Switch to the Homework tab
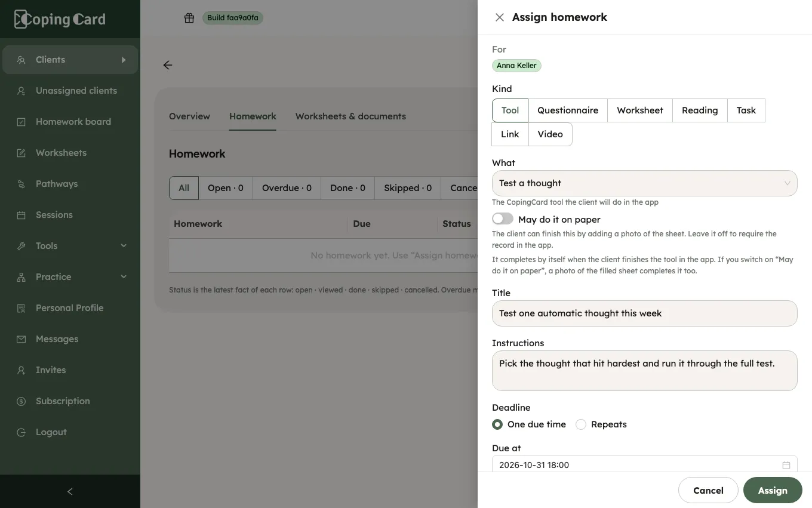 (x=253, y=116)
